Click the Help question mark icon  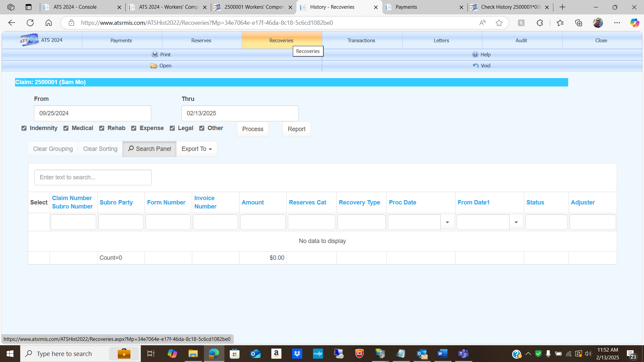(475, 54)
